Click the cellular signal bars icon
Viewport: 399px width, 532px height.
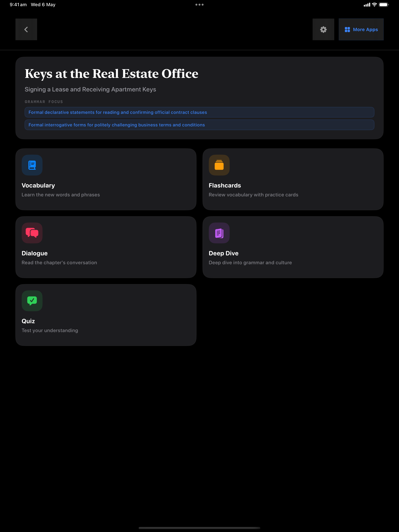coord(367,5)
